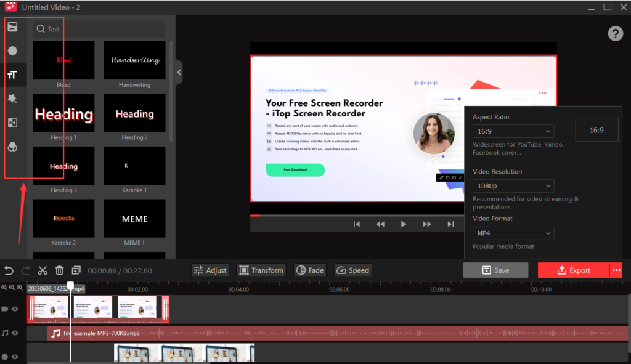The width and height of the screenshot is (631, 364).
Task: Redo the last action
Action: coord(25,270)
